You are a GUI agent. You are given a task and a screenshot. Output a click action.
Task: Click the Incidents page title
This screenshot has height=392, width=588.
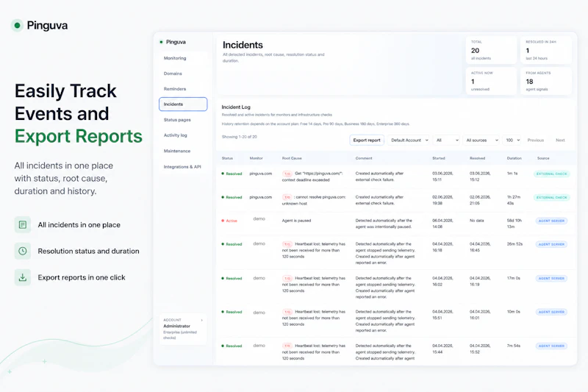243,45
